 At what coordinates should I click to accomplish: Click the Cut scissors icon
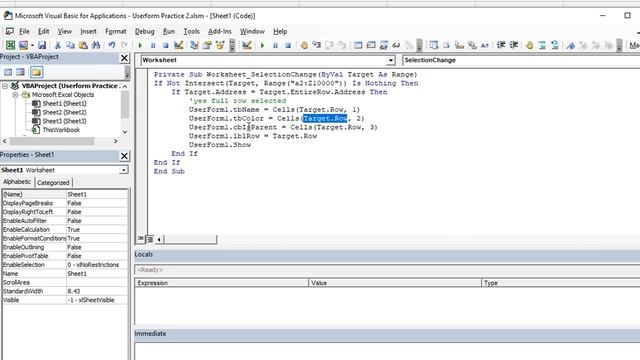tap(58, 45)
